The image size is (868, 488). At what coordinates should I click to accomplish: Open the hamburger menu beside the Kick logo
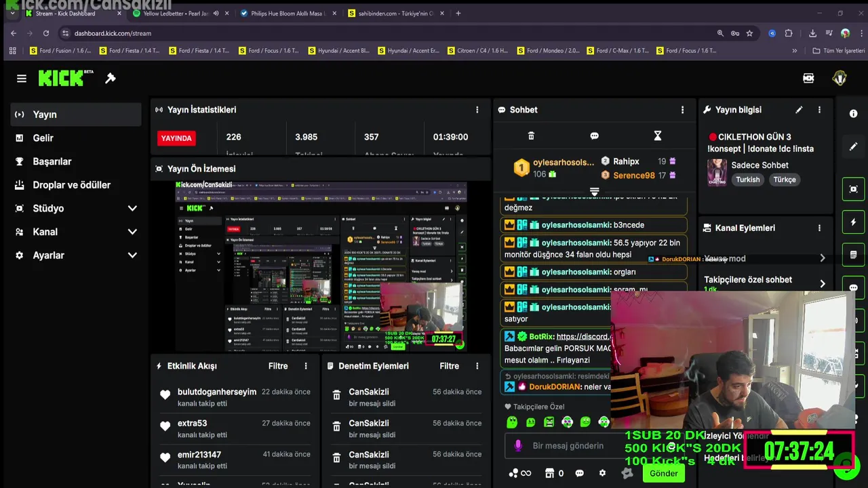point(22,79)
